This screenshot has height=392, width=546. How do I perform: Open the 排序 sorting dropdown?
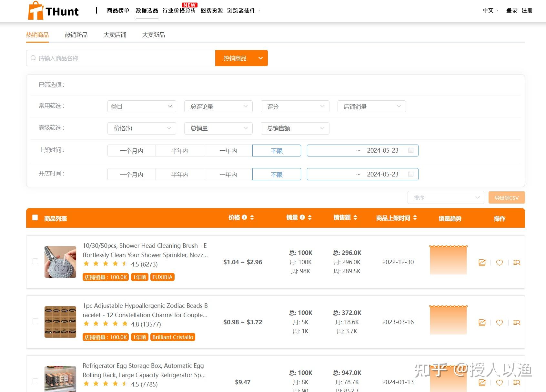pyautogui.click(x=445, y=197)
